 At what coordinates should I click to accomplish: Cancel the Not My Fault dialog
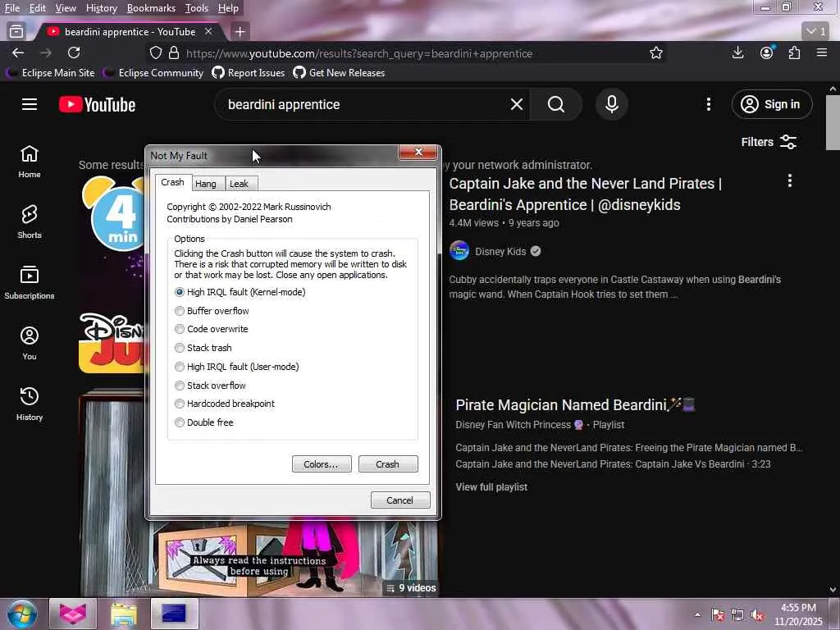pyautogui.click(x=400, y=500)
